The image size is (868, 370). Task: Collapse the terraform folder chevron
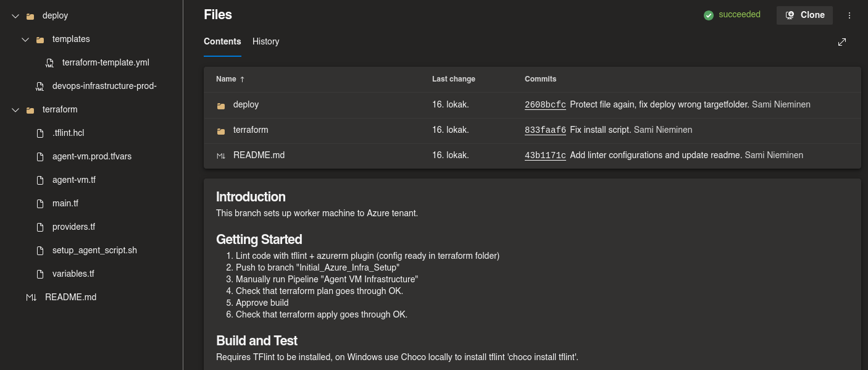pyautogui.click(x=15, y=109)
